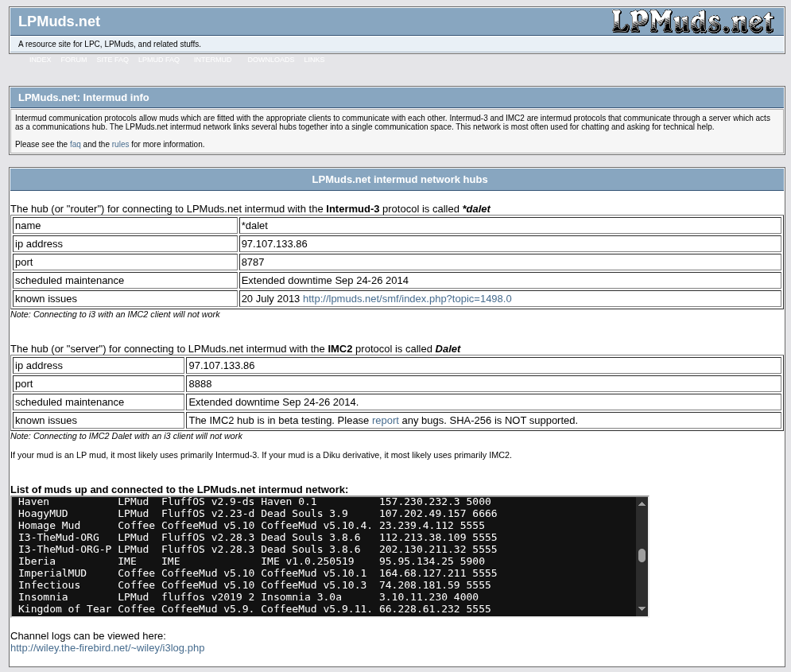This screenshot has width=791, height=672.
Task: Open the i3log.php channel logs link
Action: 107,647
